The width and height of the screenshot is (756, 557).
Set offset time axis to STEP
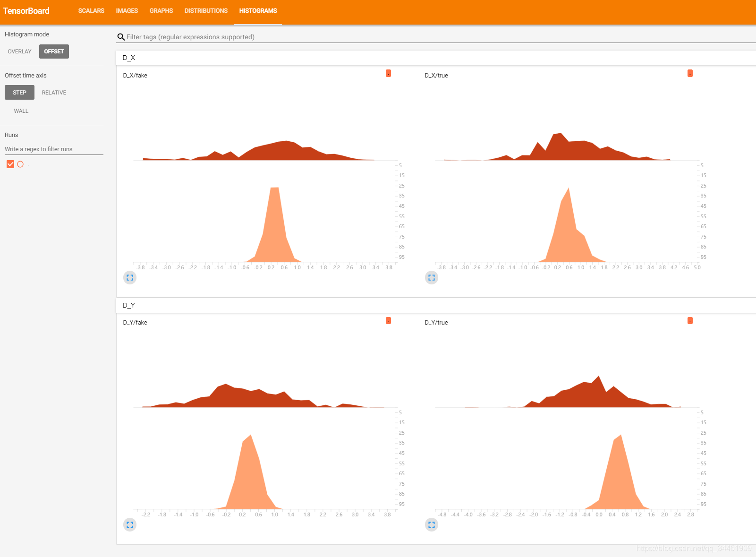(19, 93)
